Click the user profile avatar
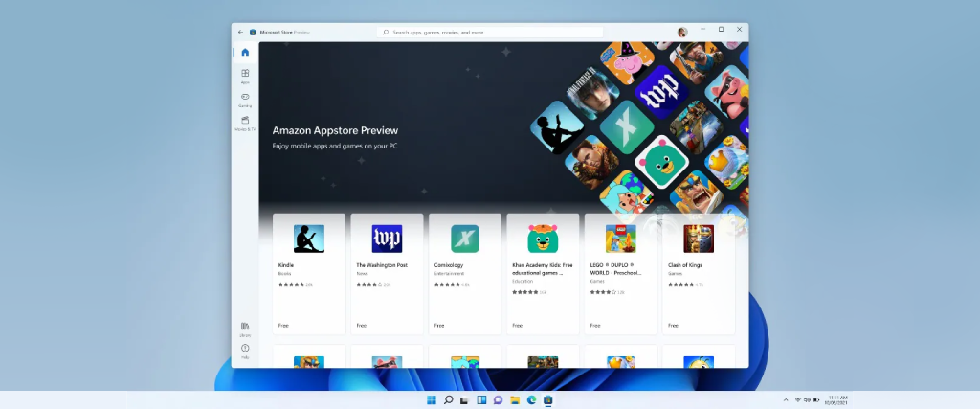Image resolution: width=980 pixels, height=409 pixels. [681, 32]
